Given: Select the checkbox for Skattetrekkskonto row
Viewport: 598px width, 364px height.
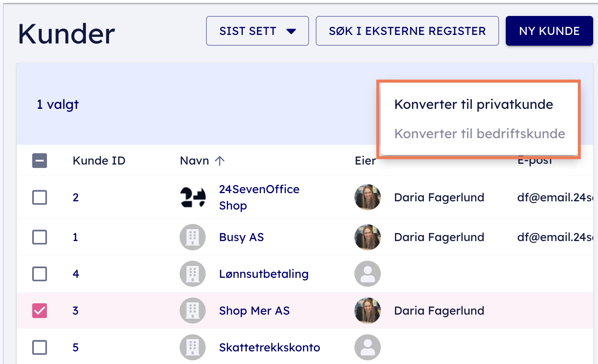Looking at the screenshot, I should click(x=39, y=347).
